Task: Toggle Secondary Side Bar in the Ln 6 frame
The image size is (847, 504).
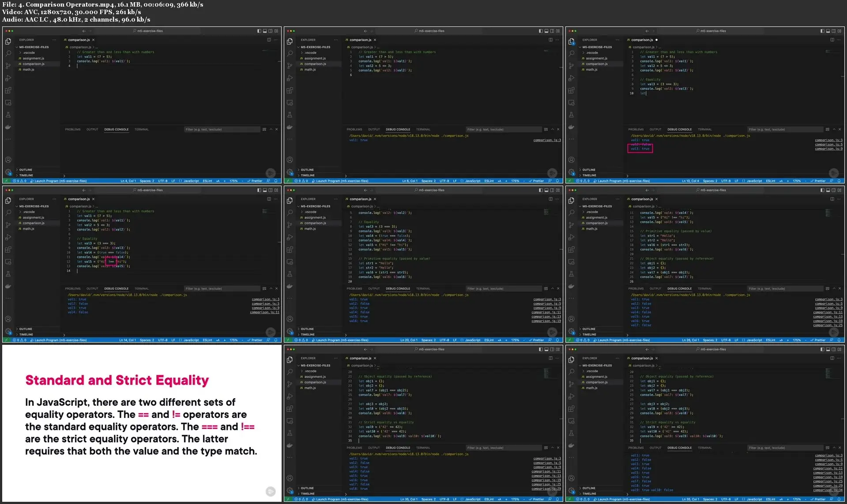Action: click(552, 31)
